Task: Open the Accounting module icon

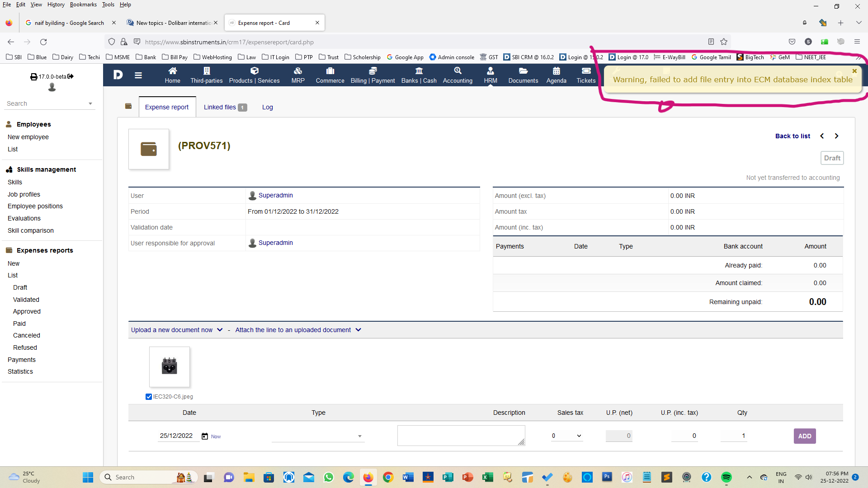Action: 458,71
